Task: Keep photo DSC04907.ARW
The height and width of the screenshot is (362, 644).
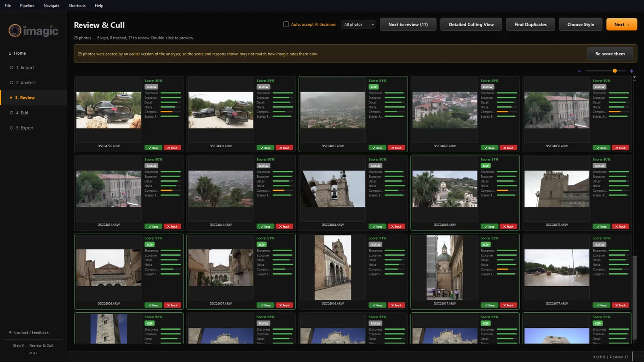Action: (265, 305)
